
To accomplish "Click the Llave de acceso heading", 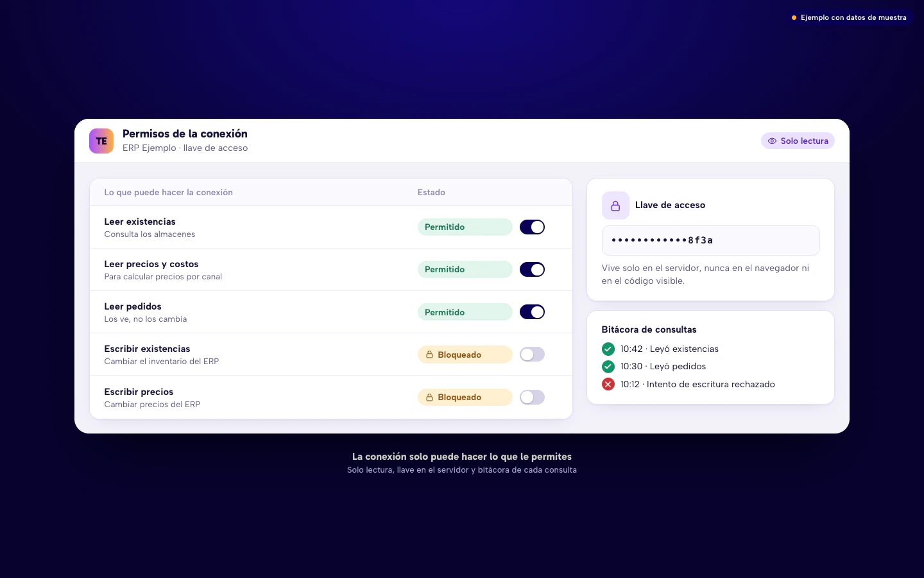I will 670,205.
